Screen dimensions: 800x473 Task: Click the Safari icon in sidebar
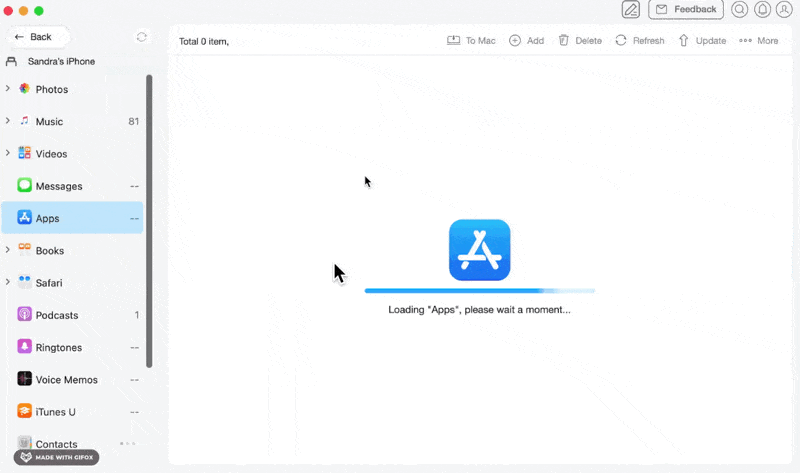pyautogui.click(x=24, y=282)
